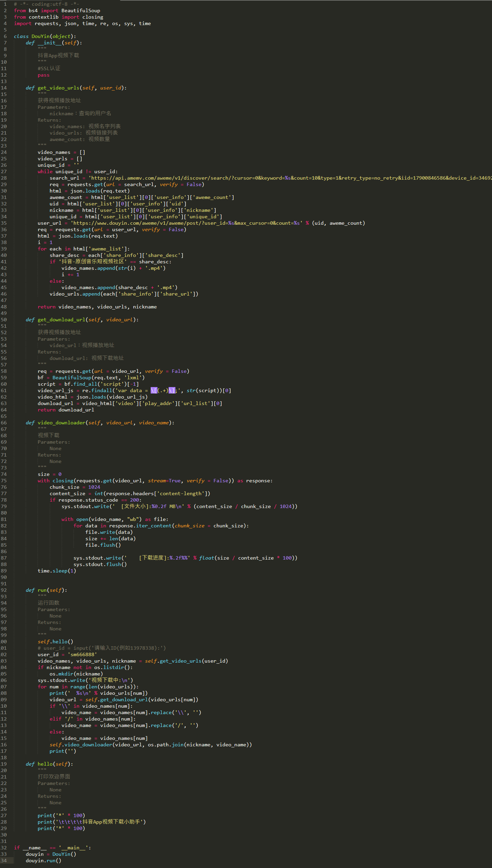Click the api.amemv.com search URL string
492x868 pixels.
pos(290,178)
